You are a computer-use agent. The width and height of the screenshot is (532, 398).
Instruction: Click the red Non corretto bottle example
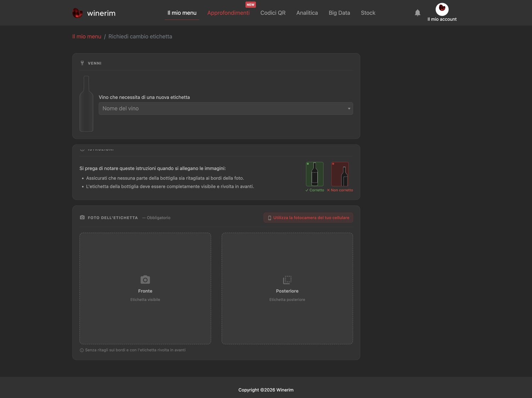pos(340,174)
